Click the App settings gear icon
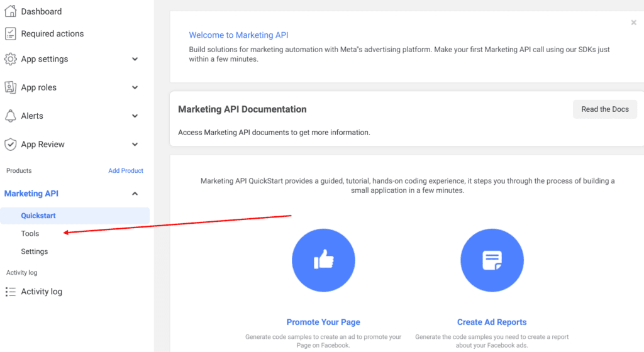This screenshot has width=644, height=352. click(x=10, y=59)
